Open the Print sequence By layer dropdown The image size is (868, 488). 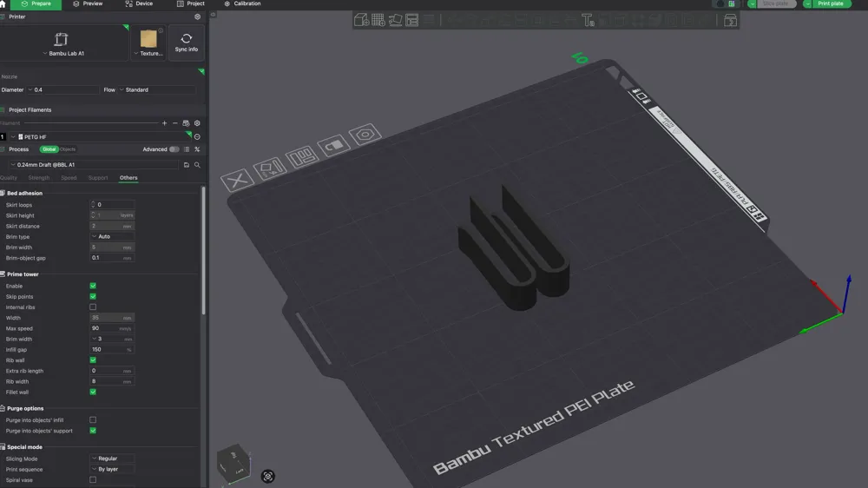tap(112, 469)
